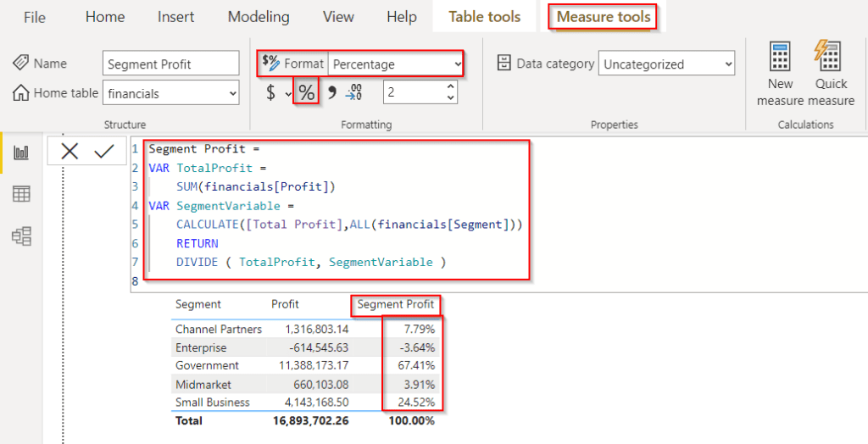Switch to Table tools tab
This screenshot has height=444, width=868.
click(484, 17)
